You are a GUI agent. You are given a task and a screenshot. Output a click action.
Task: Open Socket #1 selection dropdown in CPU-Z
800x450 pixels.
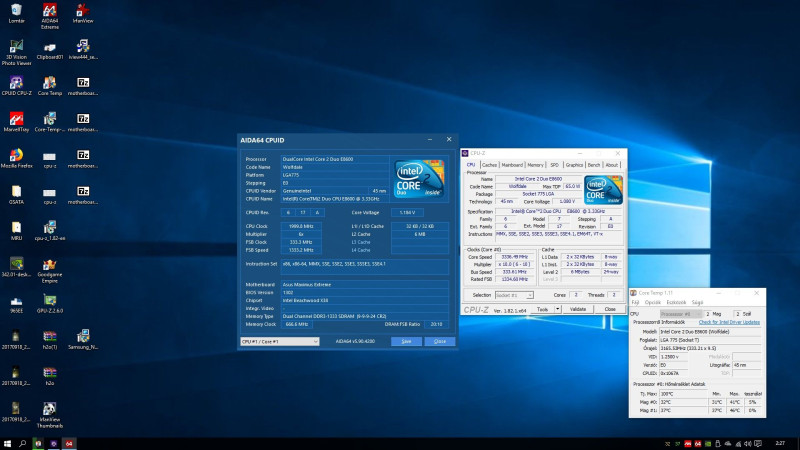(x=514, y=295)
